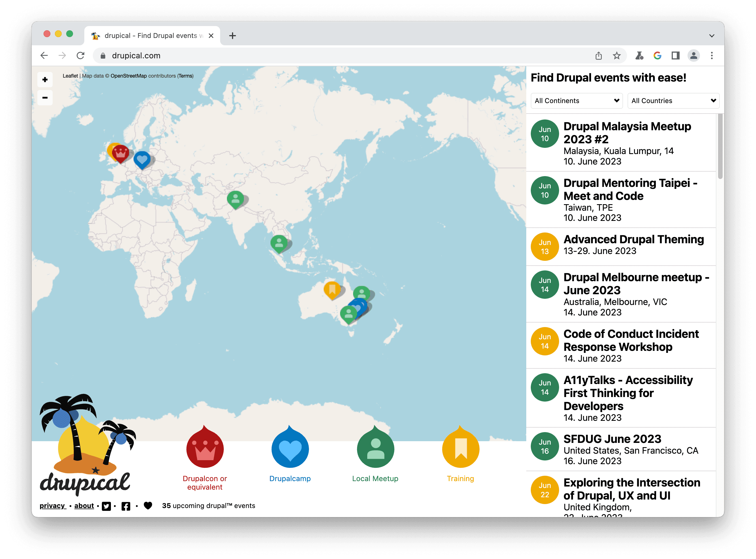The height and width of the screenshot is (559, 756).
Task: Click the 'Drupalcamp' legend label
Action: click(x=290, y=479)
